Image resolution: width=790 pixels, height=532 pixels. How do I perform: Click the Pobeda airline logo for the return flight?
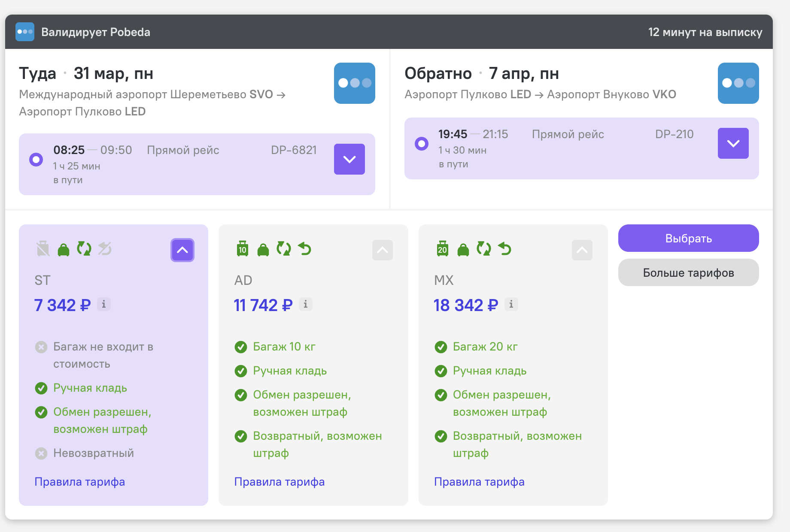(x=738, y=83)
